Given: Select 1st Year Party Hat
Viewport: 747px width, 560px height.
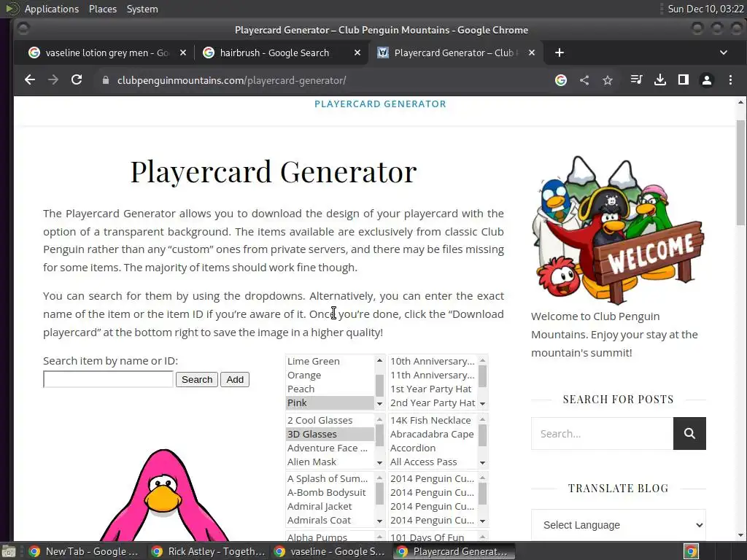Looking at the screenshot, I should click(x=433, y=389).
